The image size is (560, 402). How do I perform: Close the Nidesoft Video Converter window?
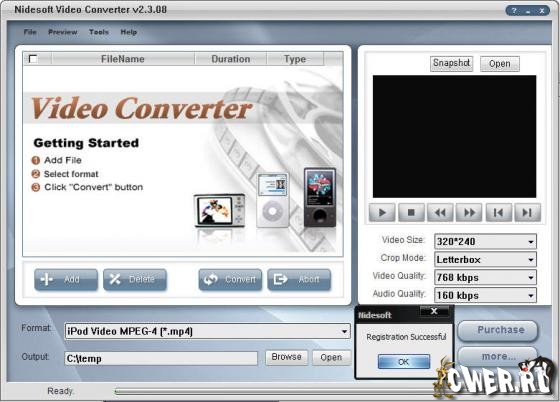(x=542, y=10)
